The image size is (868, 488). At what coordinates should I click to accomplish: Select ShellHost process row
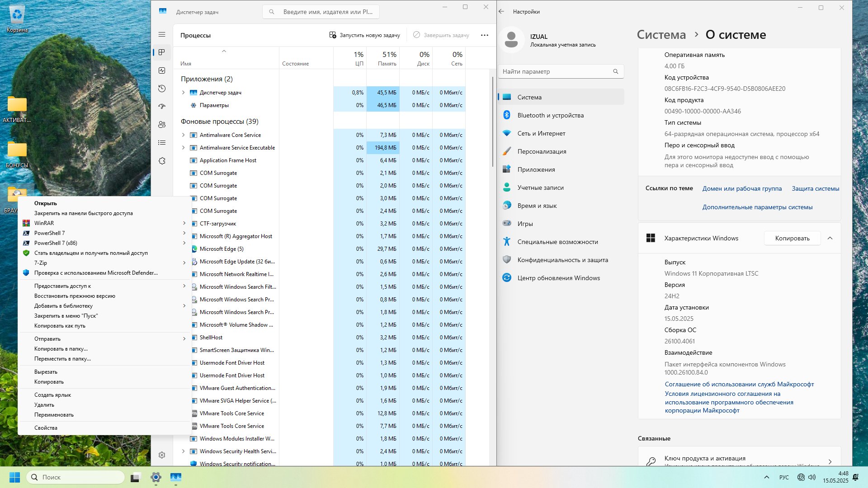(320, 337)
